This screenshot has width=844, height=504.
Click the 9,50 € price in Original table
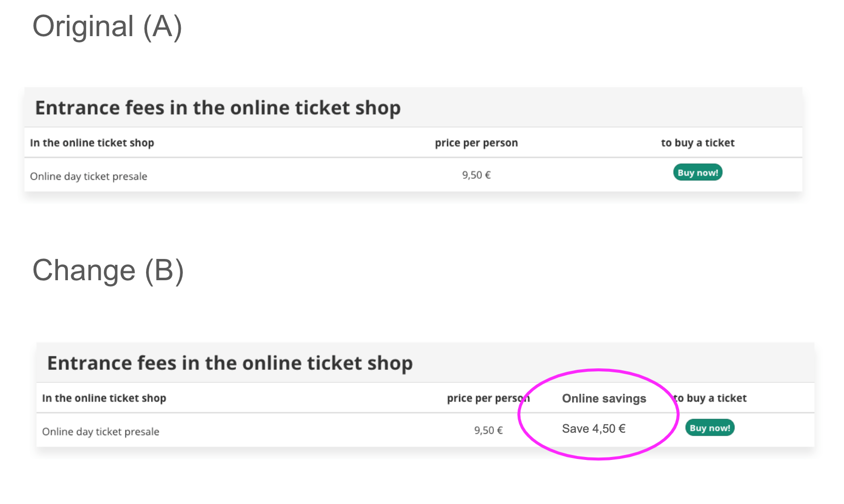pyautogui.click(x=476, y=175)
